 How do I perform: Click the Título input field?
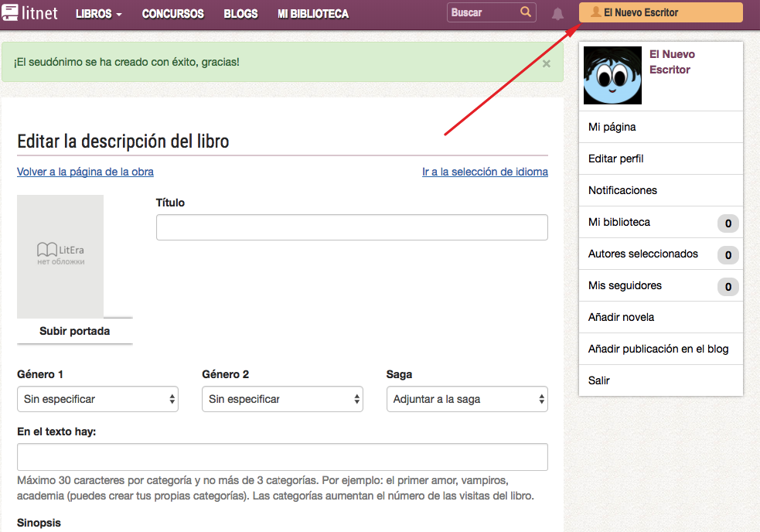tap(352, 227)
